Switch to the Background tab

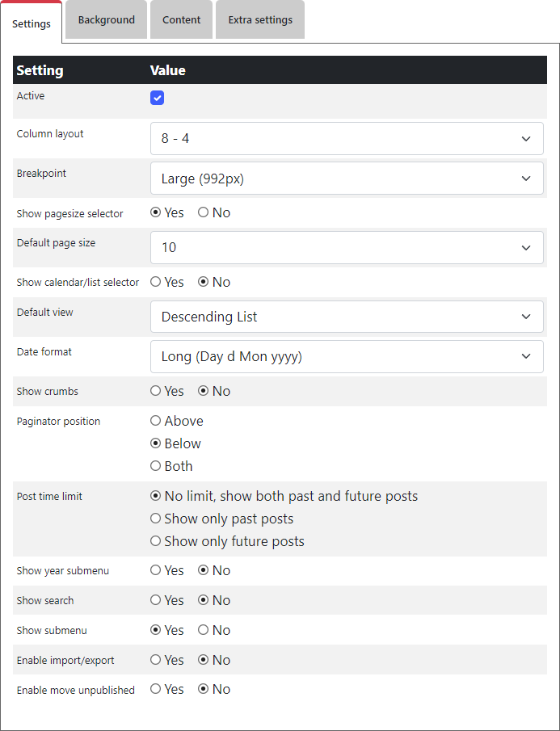[x=107, y=20]
